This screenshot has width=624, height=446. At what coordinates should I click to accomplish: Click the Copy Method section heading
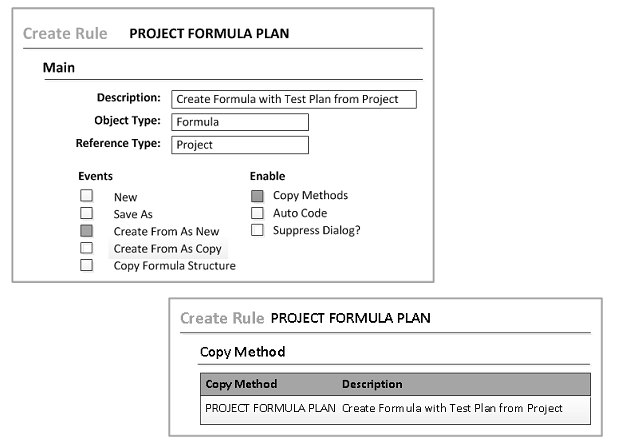click(x=242, y=352)
